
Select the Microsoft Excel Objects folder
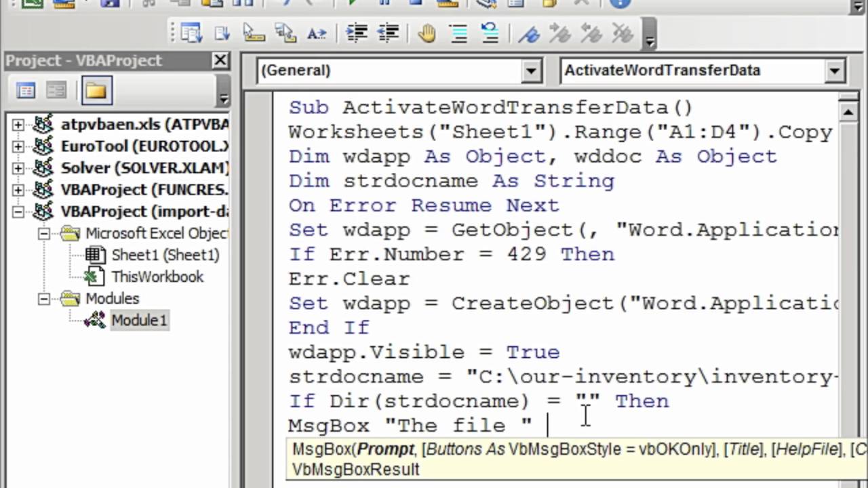(157, 233)
